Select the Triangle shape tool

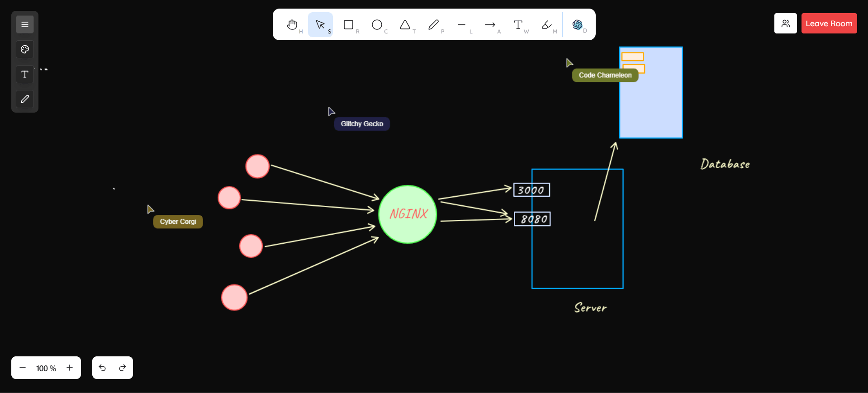(x=405, y=24)
